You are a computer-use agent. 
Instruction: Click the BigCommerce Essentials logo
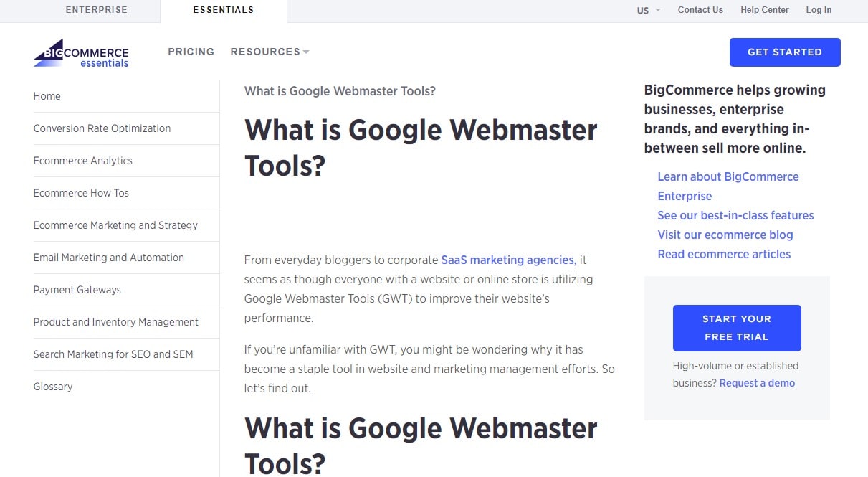point(81,53)
